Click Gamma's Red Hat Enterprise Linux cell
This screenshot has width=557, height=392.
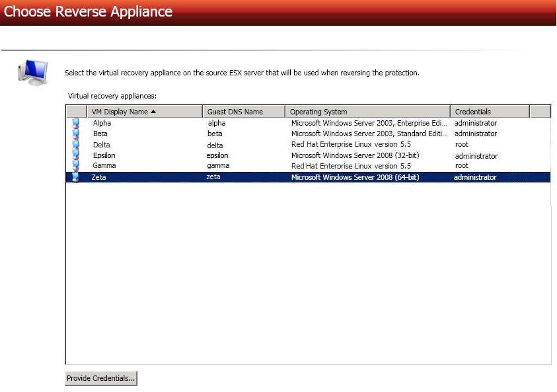(x=351, y=166)
